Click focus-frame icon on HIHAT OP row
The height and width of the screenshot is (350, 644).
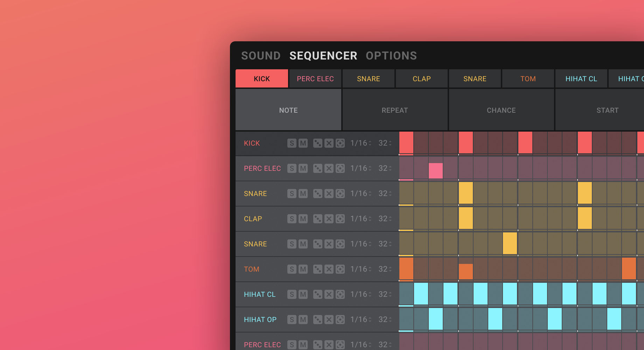tap(340, 320)
